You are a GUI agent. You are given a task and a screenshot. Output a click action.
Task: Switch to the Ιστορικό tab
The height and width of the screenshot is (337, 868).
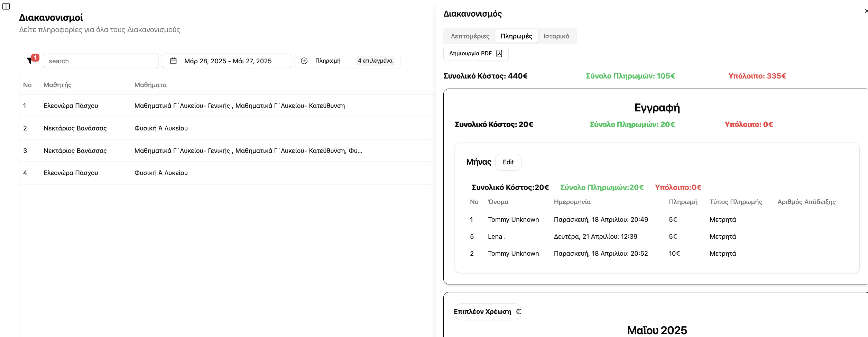pos(556,36)
